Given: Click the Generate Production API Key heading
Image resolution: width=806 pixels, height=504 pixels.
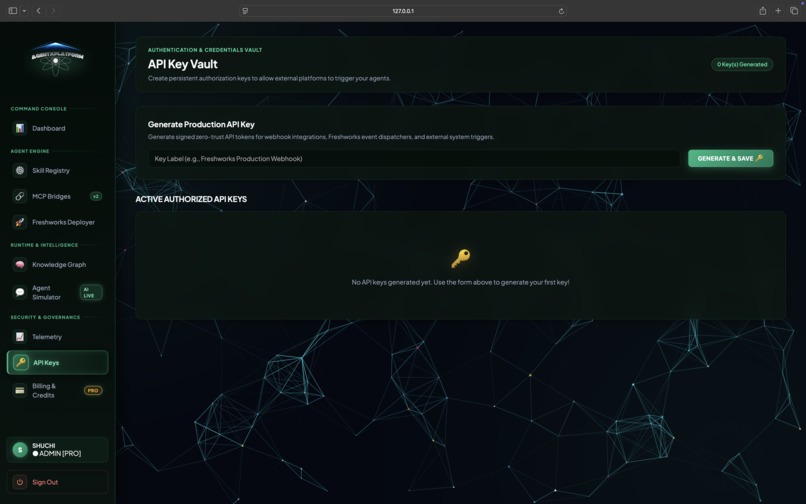Looking at the screenshot, I should click(x=201, y=124).
